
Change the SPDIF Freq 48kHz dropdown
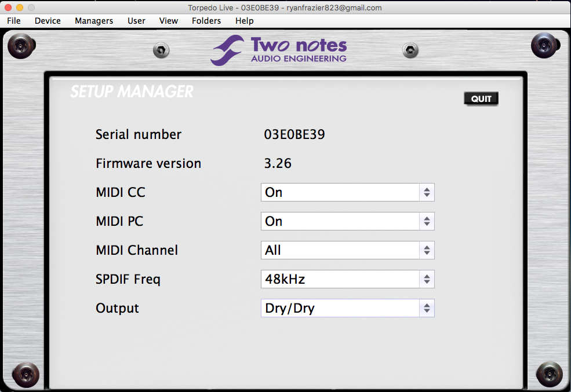point(347,279)
